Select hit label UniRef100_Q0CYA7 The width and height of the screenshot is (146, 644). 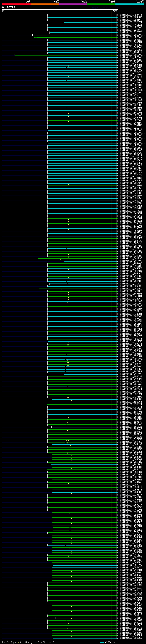[x=131, y=309]
